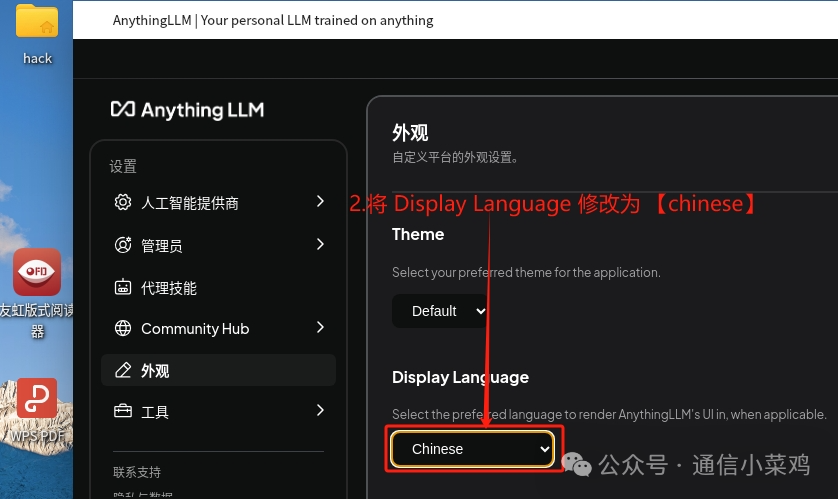Expand the 工具 chevron
The width and height of the screenshot is (838, 499).
coord(320,410)
